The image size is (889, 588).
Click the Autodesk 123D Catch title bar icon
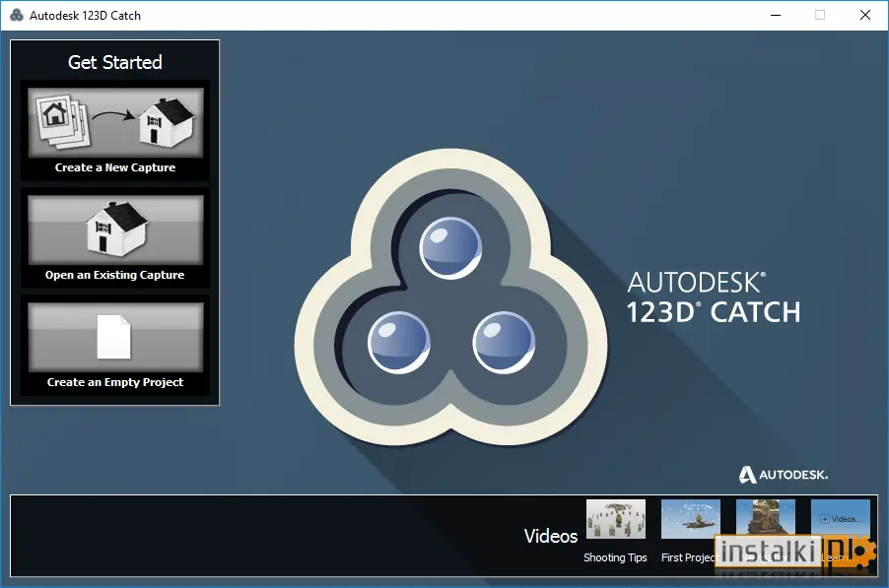click(x=17, y=16)
